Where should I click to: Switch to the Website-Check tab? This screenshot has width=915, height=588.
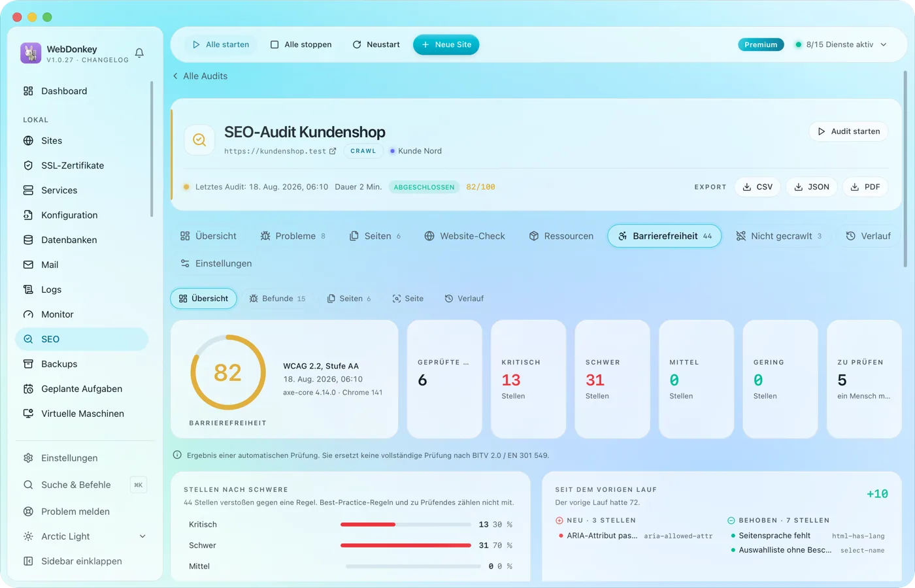465,236
